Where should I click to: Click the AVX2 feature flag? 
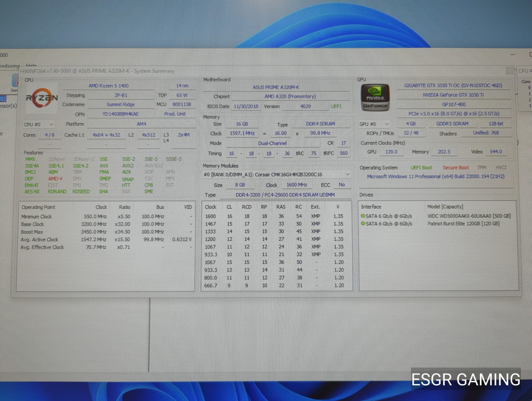click(x=128, y=166)
